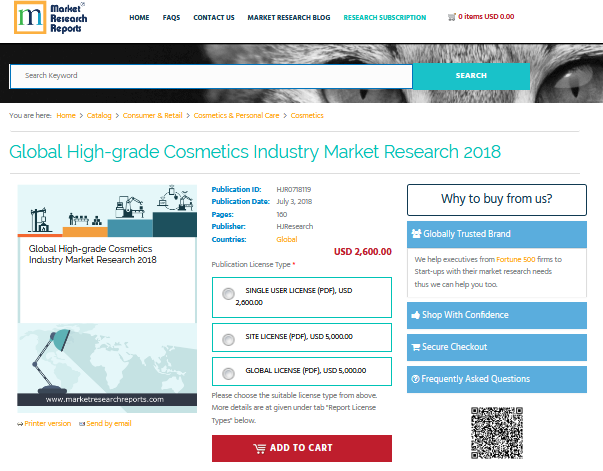Image resolution: width=603 pixels, height=471 pixels.
Task: Open the Contact Us menu item
Action: coord(214,18)
